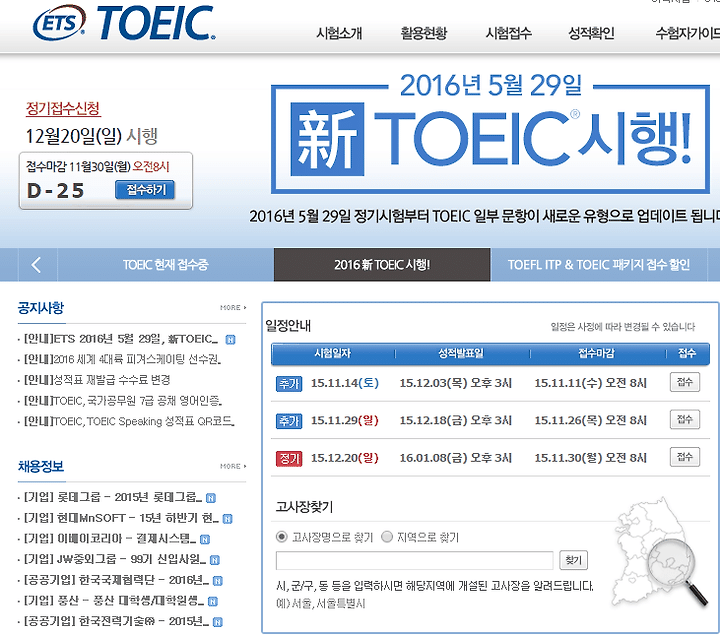Click the 성적발표일 column header
720x635 pixels.
coord(461,353)
